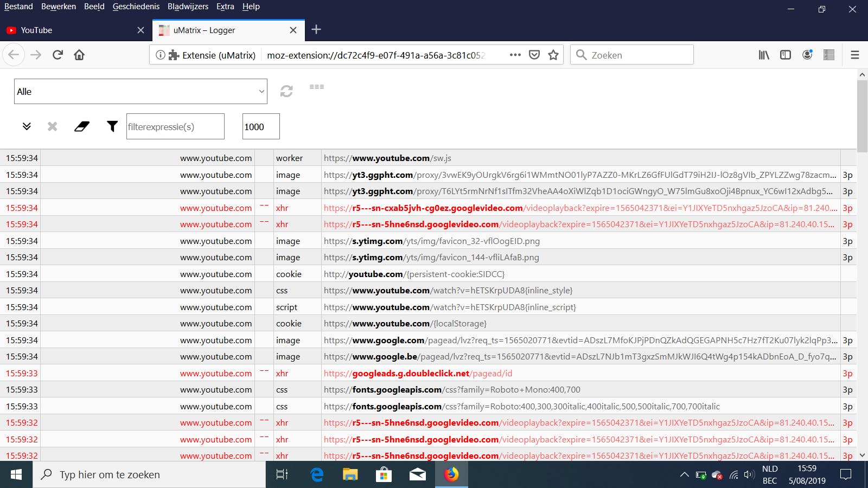The image size is (868, 488).
Task: Open the Extra menu
Action: tap(225, 7)
